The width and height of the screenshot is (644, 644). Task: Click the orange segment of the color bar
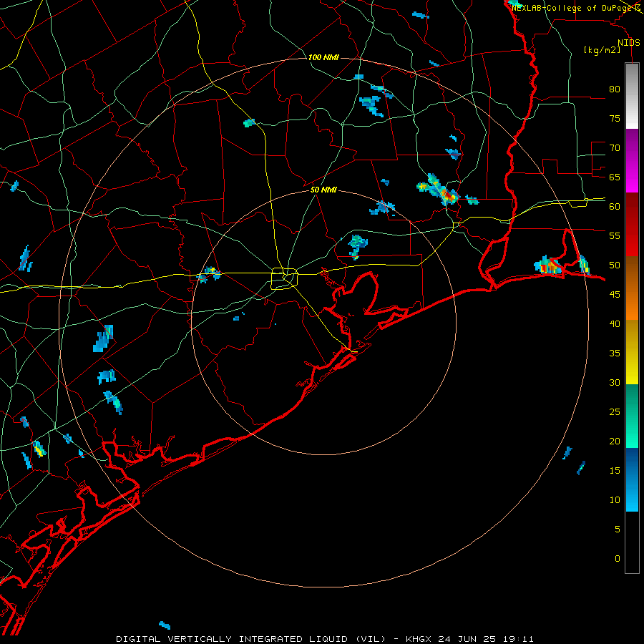point(632,288)
